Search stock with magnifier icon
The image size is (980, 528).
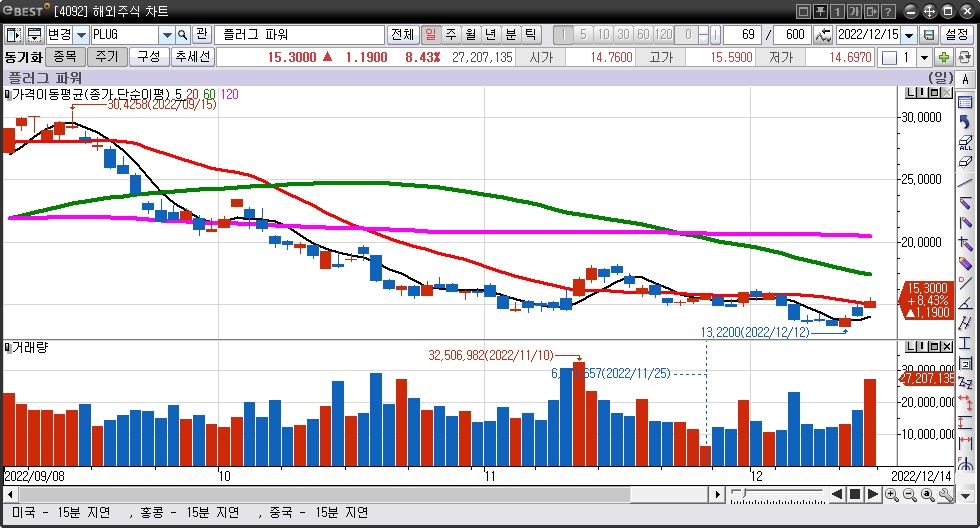(182, 34)
